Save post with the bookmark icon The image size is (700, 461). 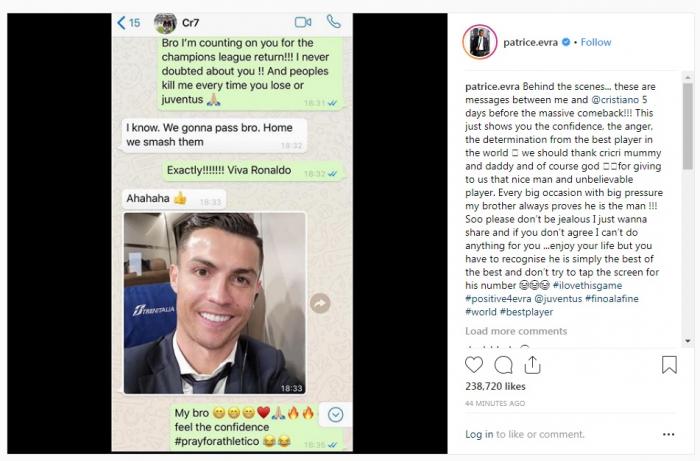pos(669,365)
